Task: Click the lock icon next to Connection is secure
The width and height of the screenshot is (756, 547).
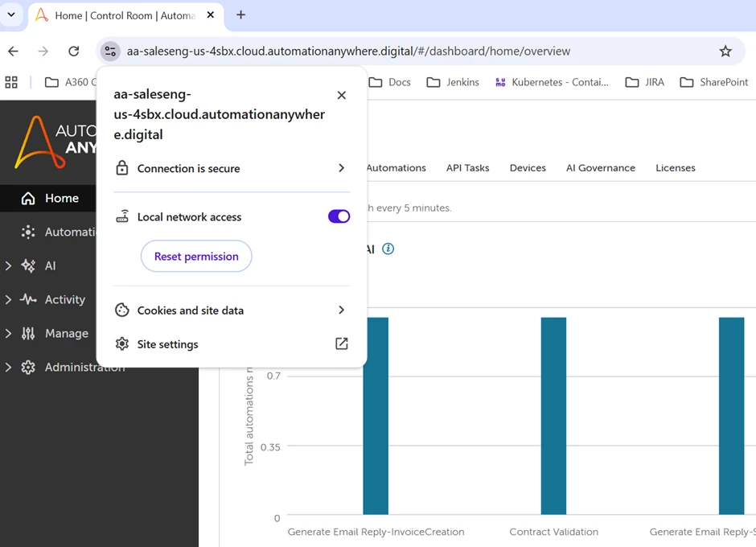Action: tap(122, 168)
